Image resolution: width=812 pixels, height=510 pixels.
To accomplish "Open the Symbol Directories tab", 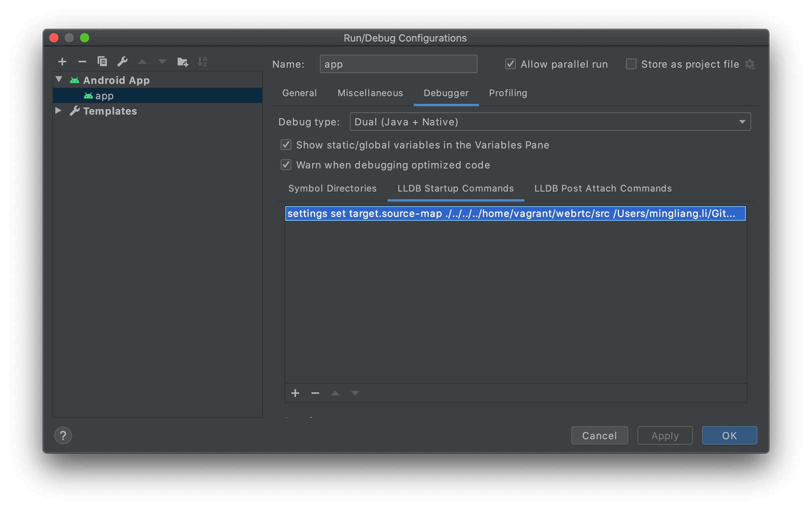I will tap(332, 188).
